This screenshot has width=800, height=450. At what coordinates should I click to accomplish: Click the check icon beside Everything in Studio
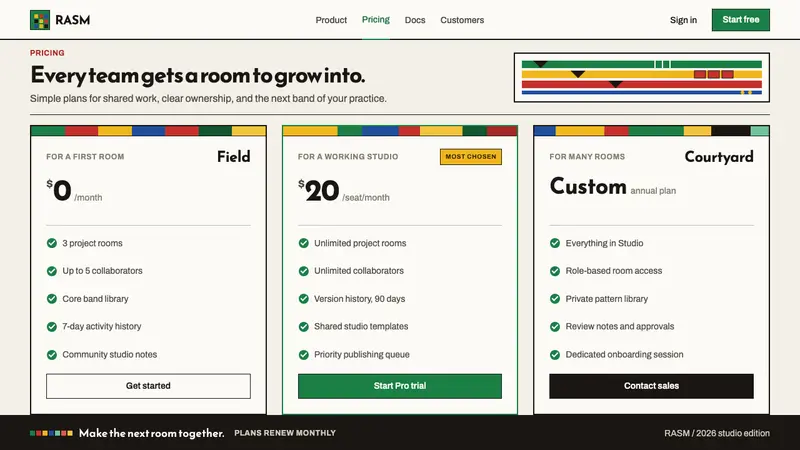555,243
